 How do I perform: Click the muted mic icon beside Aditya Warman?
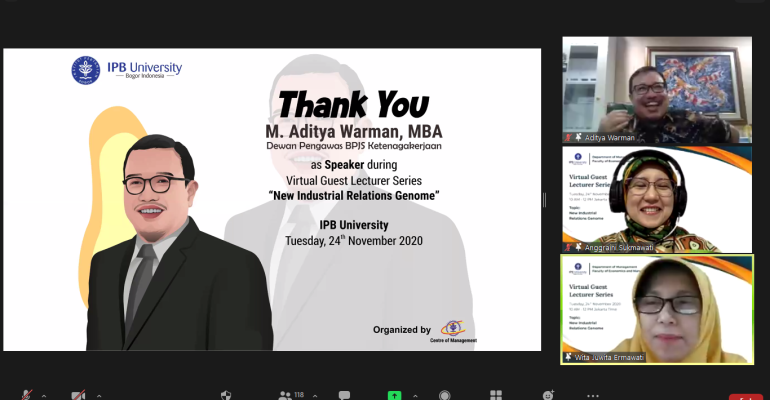click(569, 137)
